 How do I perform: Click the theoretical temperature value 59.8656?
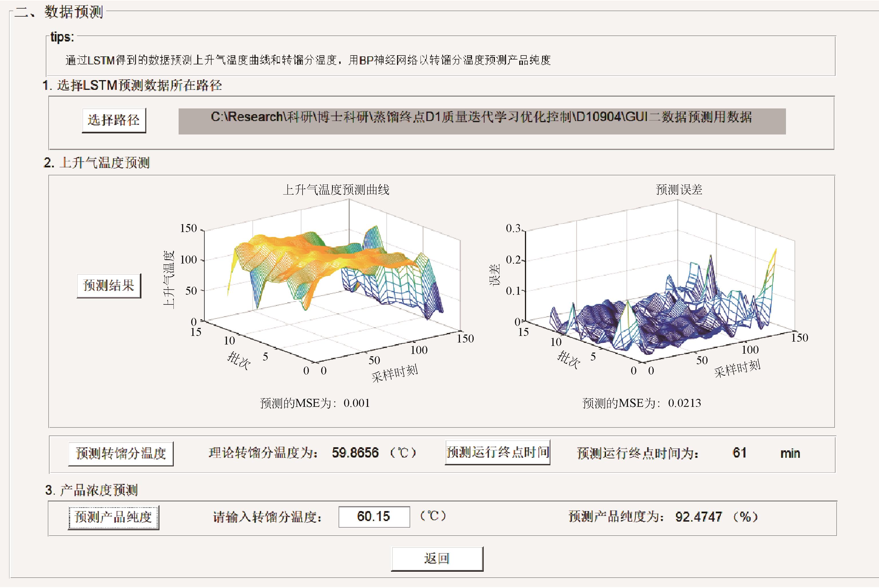[x=355, y=453]
